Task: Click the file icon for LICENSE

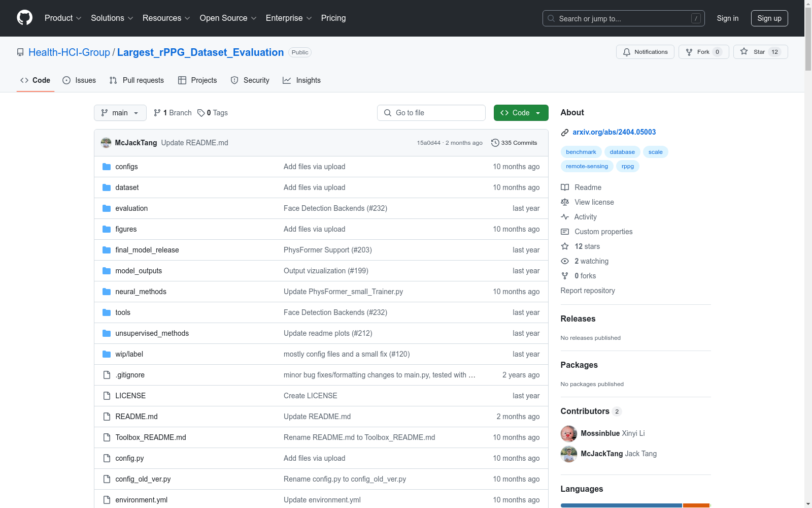Action: [x=107, y=396]
